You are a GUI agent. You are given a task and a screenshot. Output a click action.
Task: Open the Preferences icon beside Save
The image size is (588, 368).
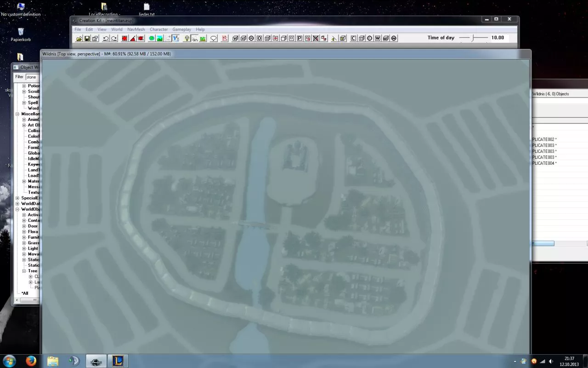95,38
